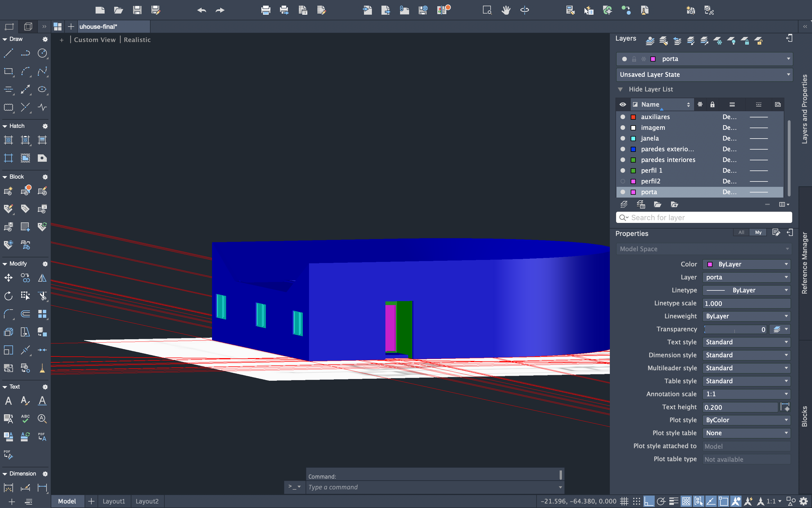Select the Rectangle draw tool
Image resolution: width=812 pixels, height=508 pixels.
[8, 71]
